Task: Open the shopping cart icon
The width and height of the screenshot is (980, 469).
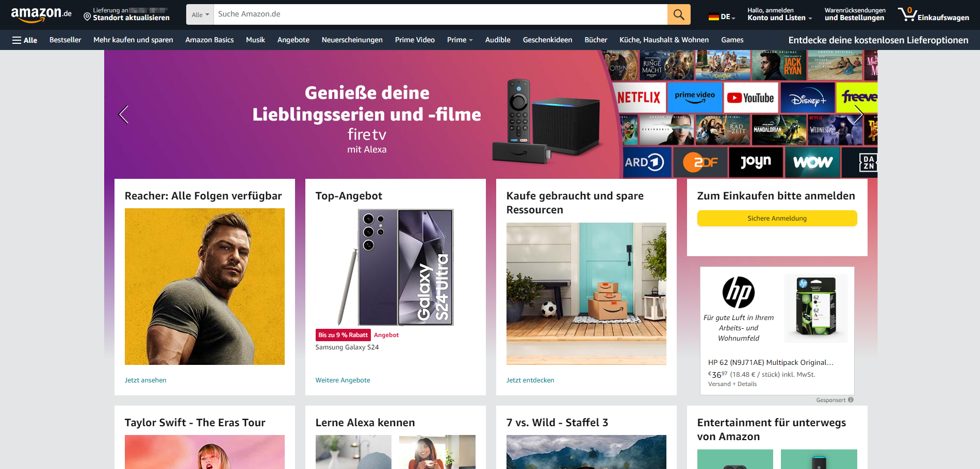Action: coord(907,14)
